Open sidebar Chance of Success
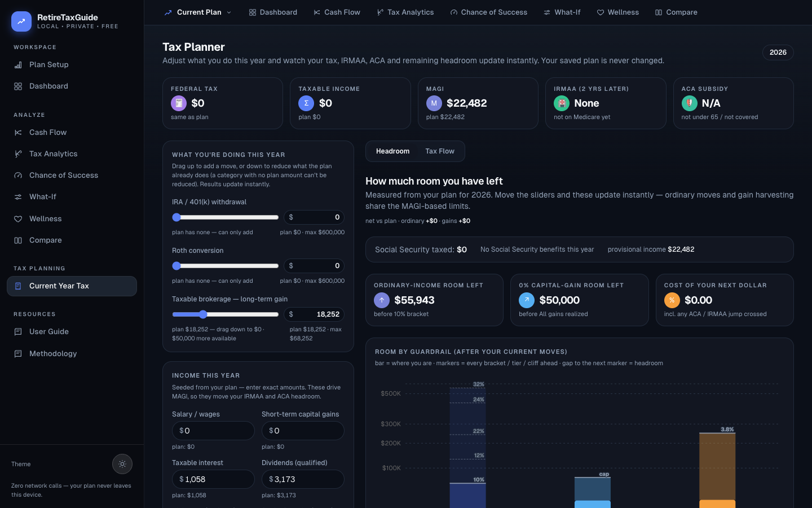This screenshot has height=508, width=812. tap(72, 175)
